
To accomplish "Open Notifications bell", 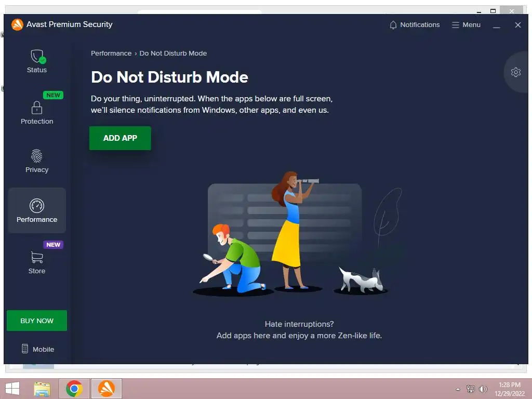I will click(x=414, y=25).
